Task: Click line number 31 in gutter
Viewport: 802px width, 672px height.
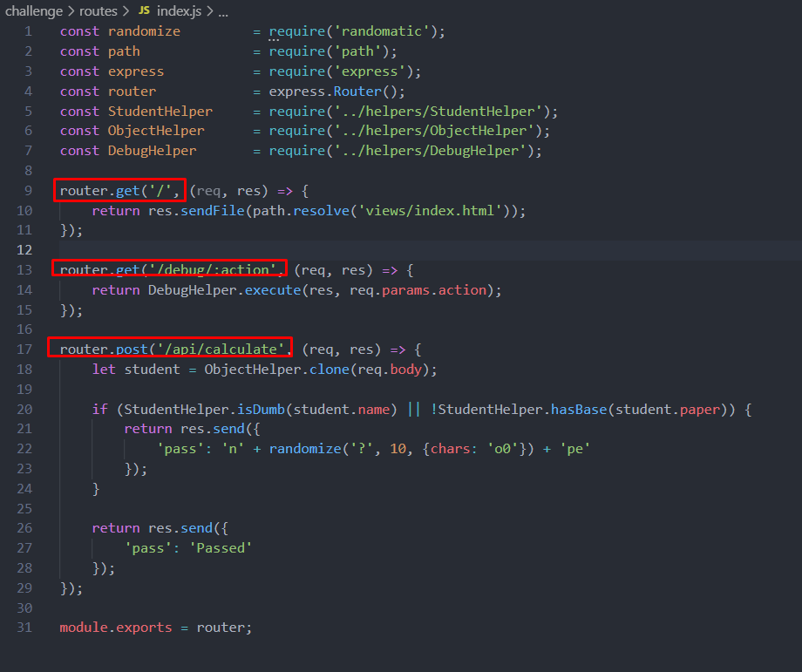Action: 24,628
